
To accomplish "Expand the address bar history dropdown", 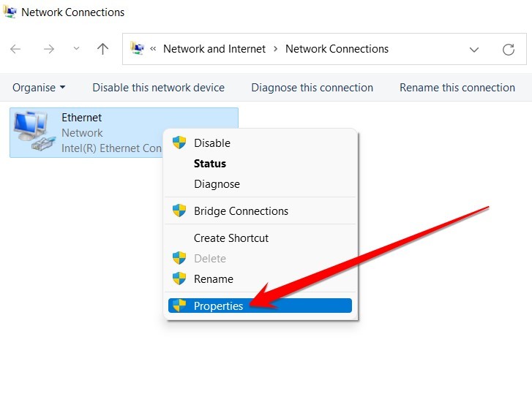I will 474,50.
